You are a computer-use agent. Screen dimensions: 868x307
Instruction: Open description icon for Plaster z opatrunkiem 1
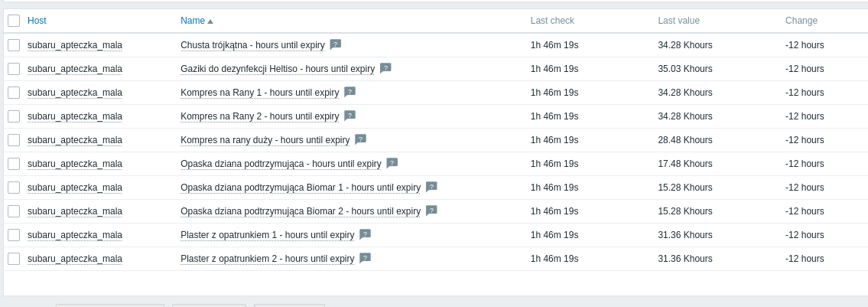[x=365, y=234]
